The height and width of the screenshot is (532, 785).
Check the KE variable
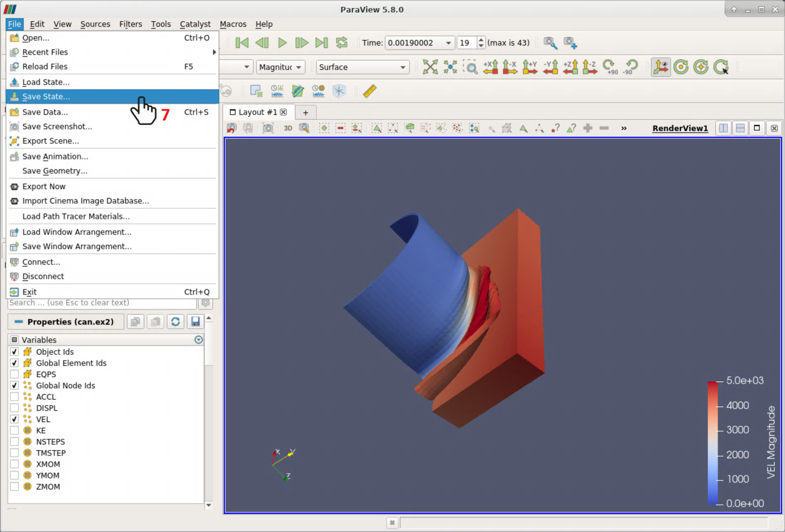[x=14, y=431]
